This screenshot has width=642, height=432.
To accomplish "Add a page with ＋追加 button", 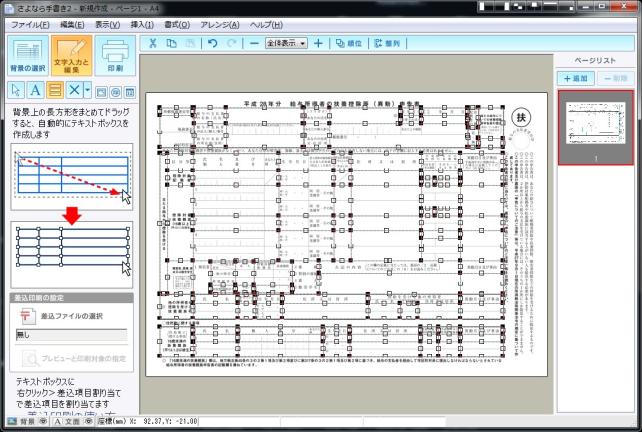I will (x=576, y=78).
